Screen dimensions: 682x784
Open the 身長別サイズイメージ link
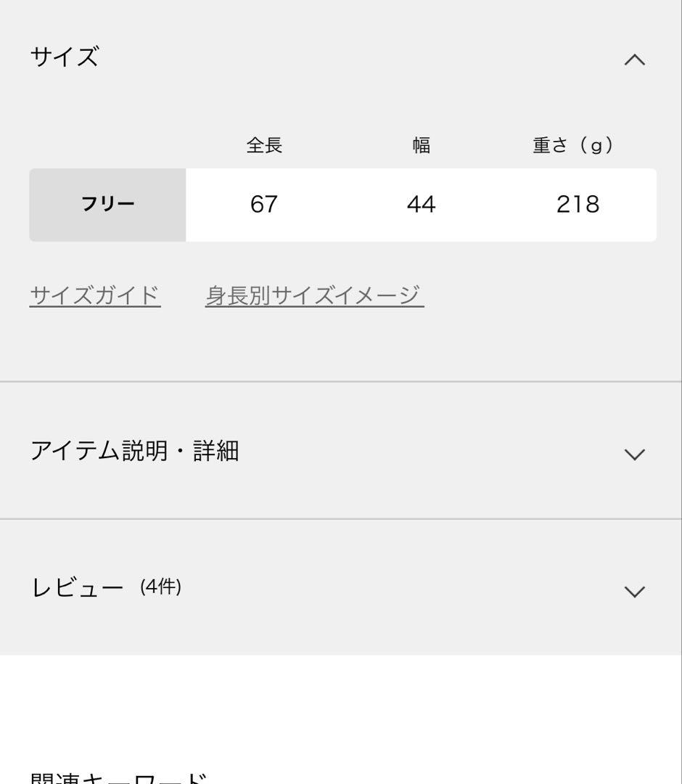pyautogui.click(x=314, y=295)
